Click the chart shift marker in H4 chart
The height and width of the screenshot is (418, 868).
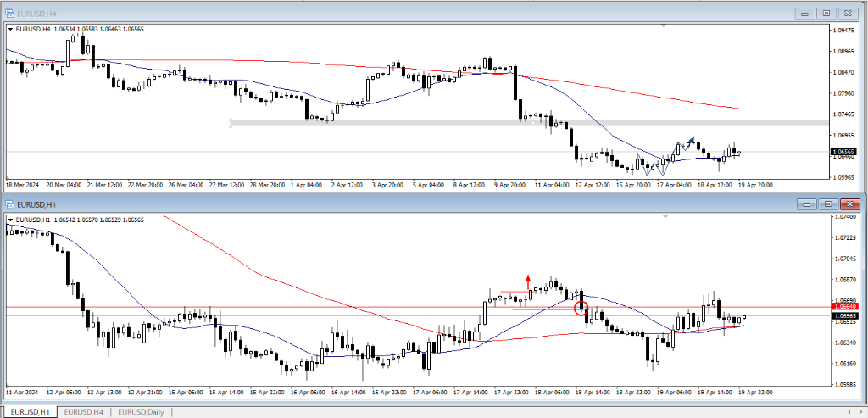665,26
